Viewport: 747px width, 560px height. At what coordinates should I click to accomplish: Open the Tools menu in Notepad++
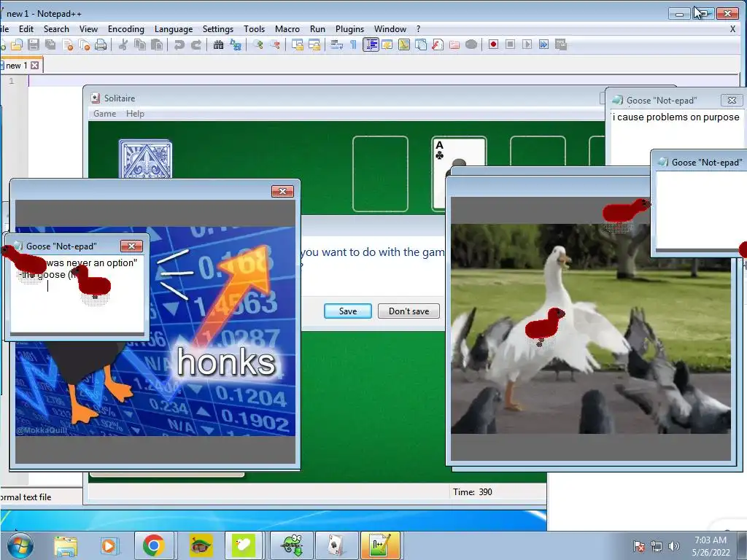click(254, 29)
